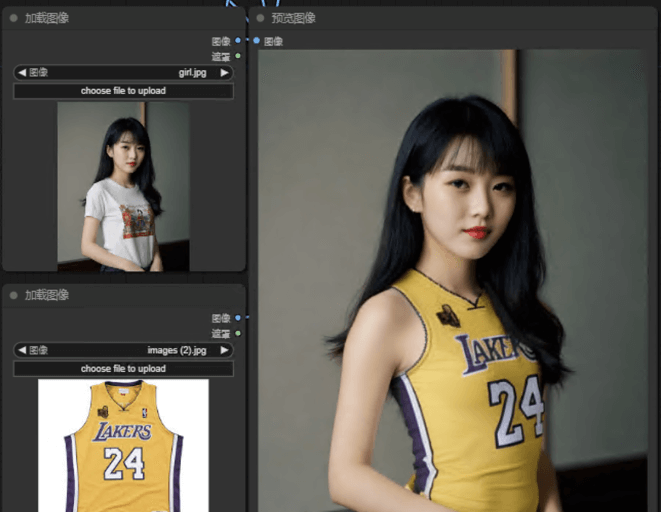Collapse the top 加载图像 node via its gray dot
This screenshot has width=663, height=512.
pos(14,18)
